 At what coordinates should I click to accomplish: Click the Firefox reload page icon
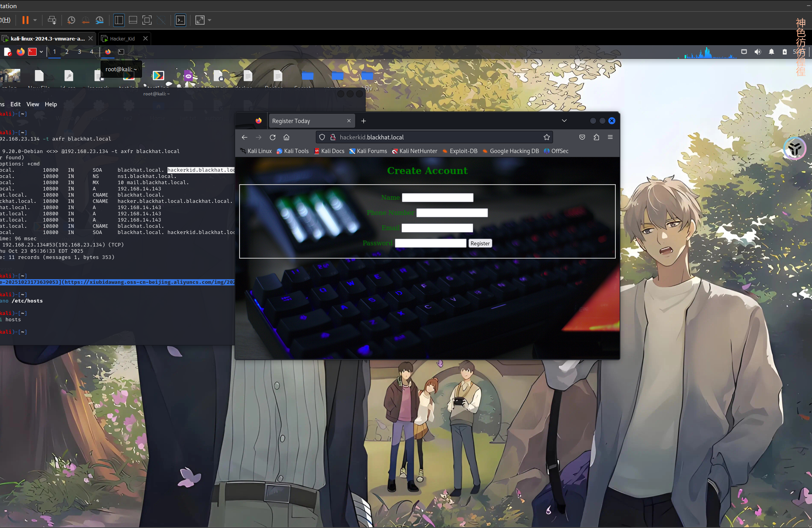(x=273, y=137)
